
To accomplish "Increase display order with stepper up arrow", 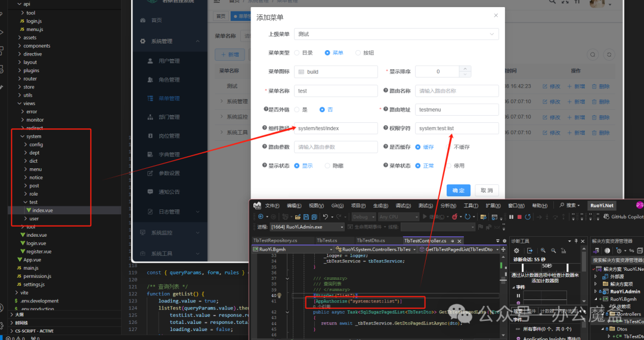I will click(465, 69).
